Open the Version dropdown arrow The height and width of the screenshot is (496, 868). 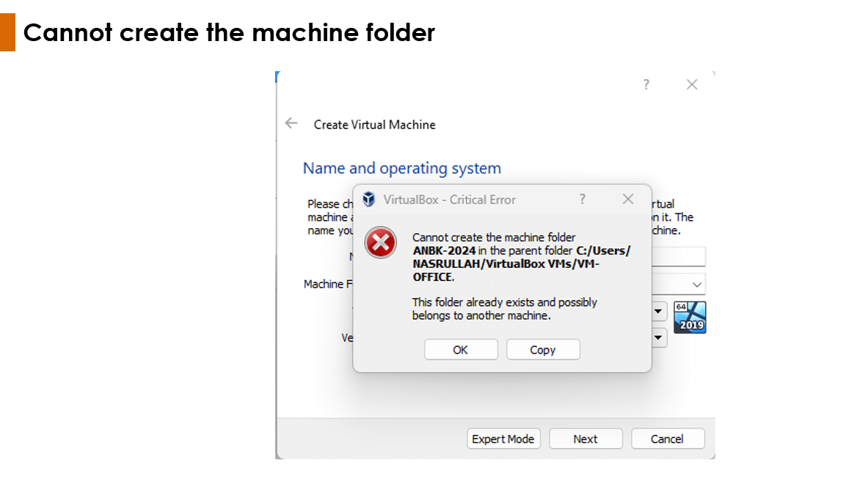(x=658, y=338)
